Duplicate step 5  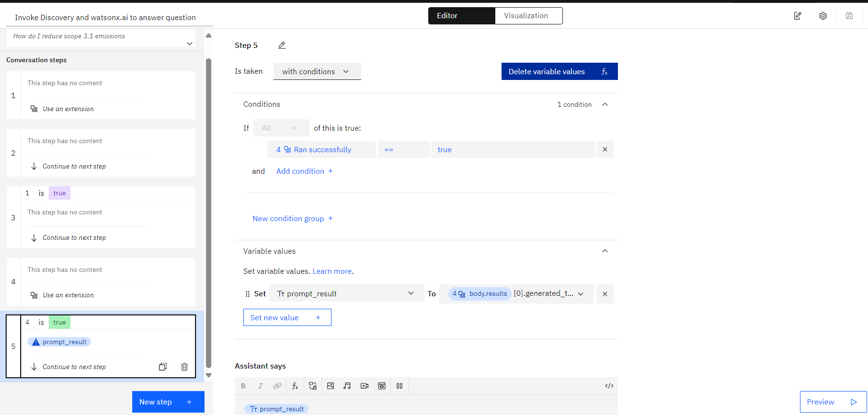pos(163,367)
